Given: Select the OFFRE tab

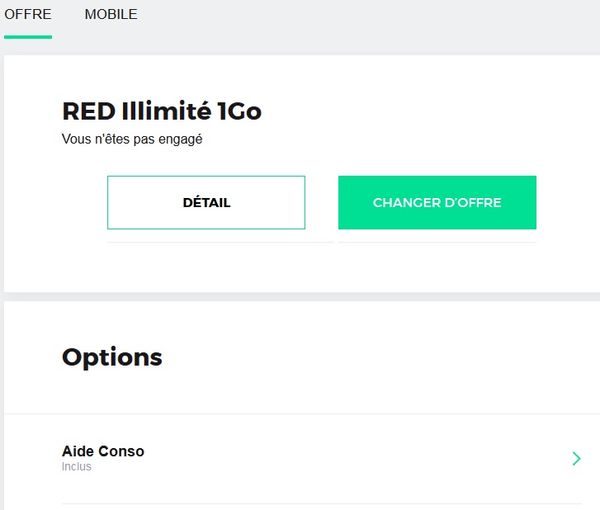Looking at the screenshot, I should point(28,15).
